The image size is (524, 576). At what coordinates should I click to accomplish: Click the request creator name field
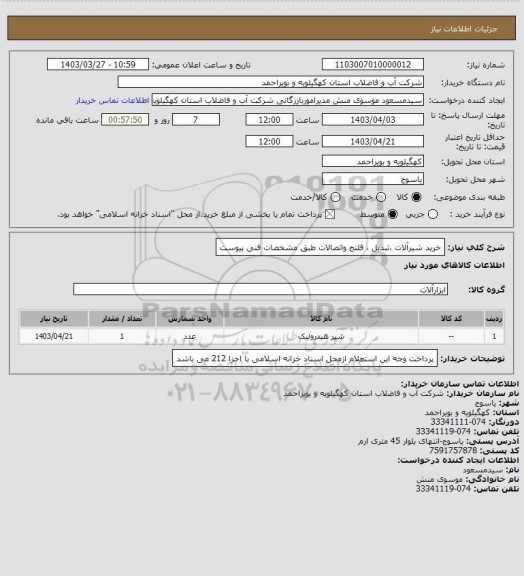tap(288, 100)
